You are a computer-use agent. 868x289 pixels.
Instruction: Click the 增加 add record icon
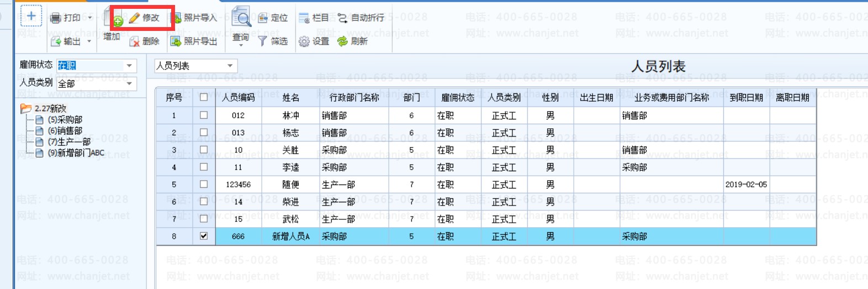(113, 18)
